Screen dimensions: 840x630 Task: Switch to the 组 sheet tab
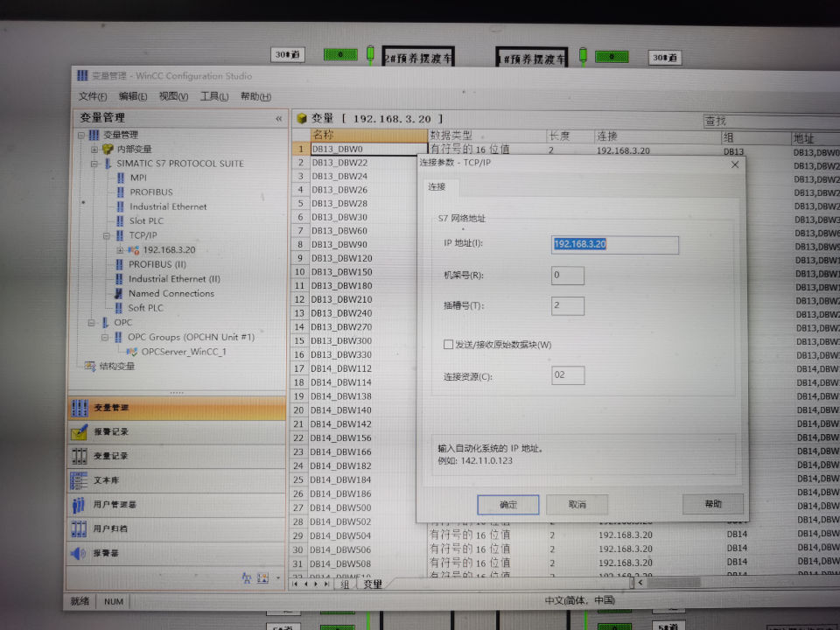click(x=346, y=584)
